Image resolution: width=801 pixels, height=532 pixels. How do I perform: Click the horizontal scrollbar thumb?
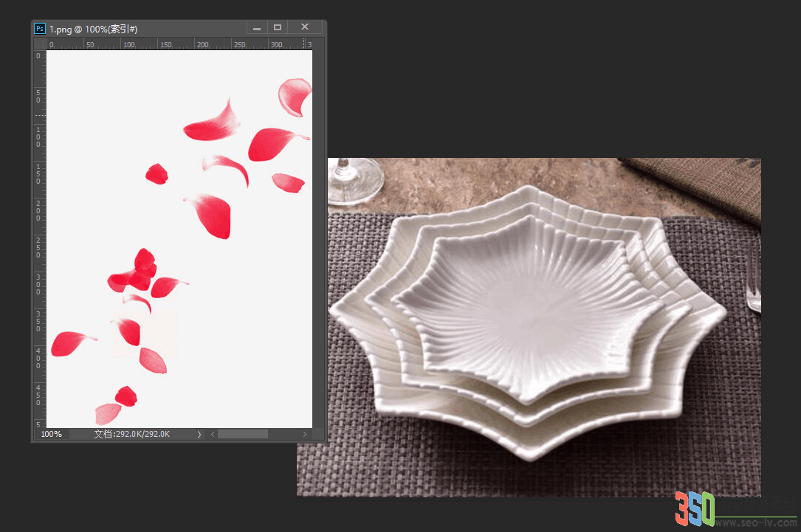(x=243, y=435)
